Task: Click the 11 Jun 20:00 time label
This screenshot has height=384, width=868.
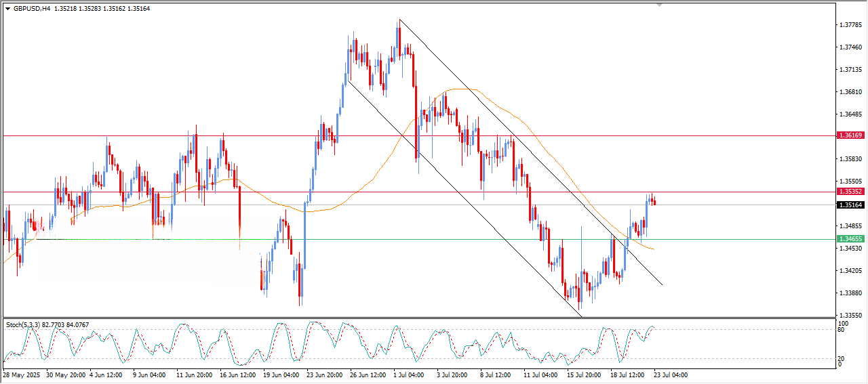Action: click(194, 375)
